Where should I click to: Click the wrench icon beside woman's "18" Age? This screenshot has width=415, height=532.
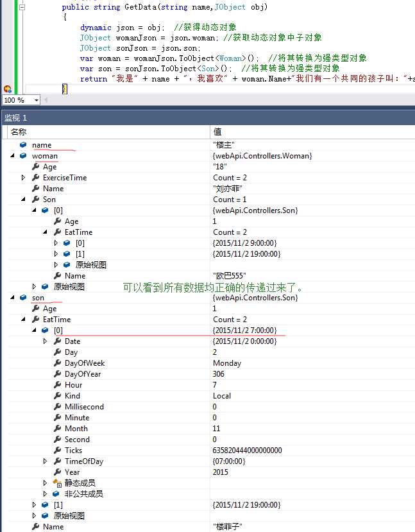(36, 167)
